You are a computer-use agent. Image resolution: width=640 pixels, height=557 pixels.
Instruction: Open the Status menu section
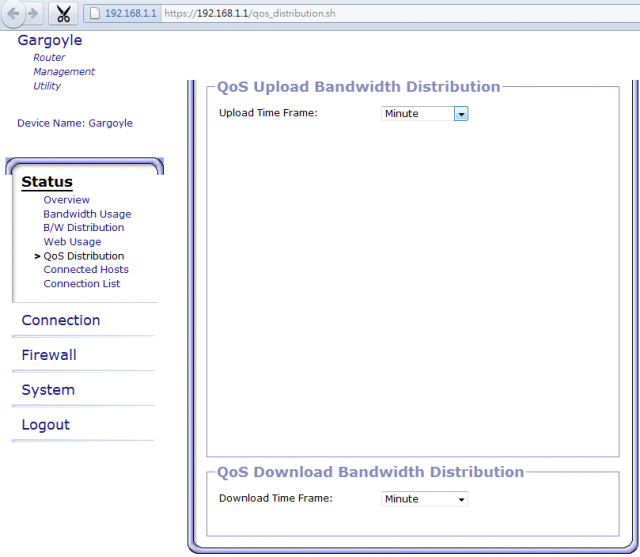coord(47,182)
